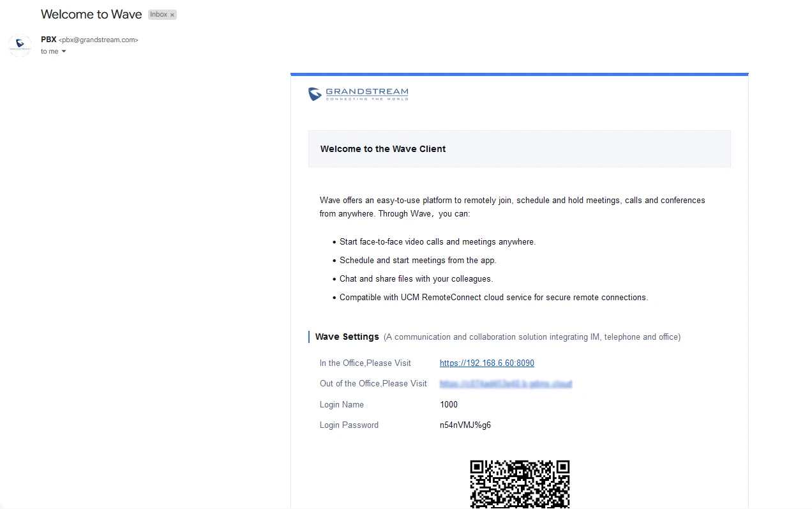
Task: Open the https://192.168.6.60:8090 link
Action: pos(487,363)
